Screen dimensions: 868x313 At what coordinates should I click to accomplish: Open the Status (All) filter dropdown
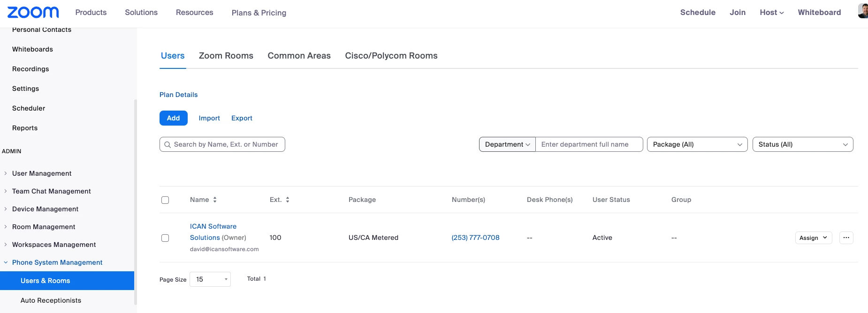(802, 144)
